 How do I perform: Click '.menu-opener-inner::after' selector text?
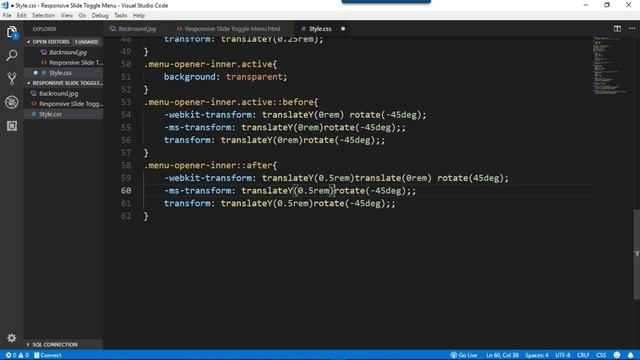click(208, 165)
